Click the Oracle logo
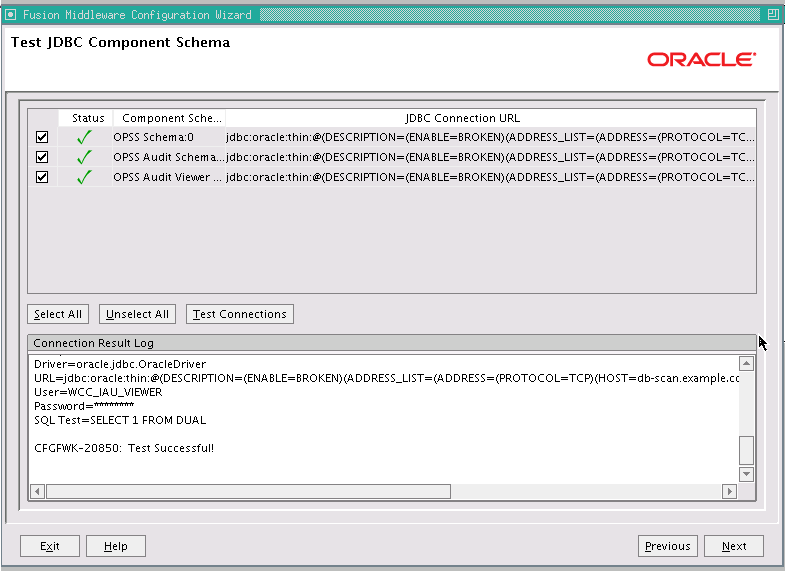 click(x=702, y=60)
